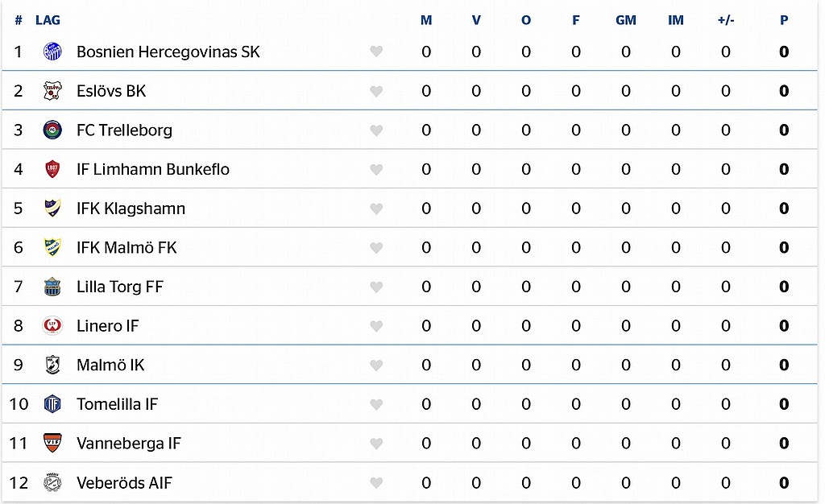The height and width of the screenshot is (504, 825).
Task: Favorite IFK Klagshamn with the heart
Action: pos(376,209)
